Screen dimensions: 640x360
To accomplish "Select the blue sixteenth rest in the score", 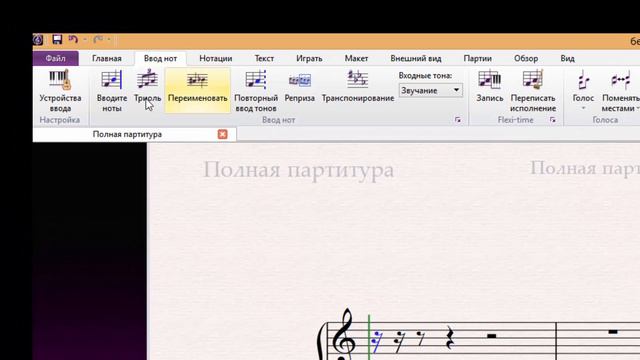I will pos(377,342).
